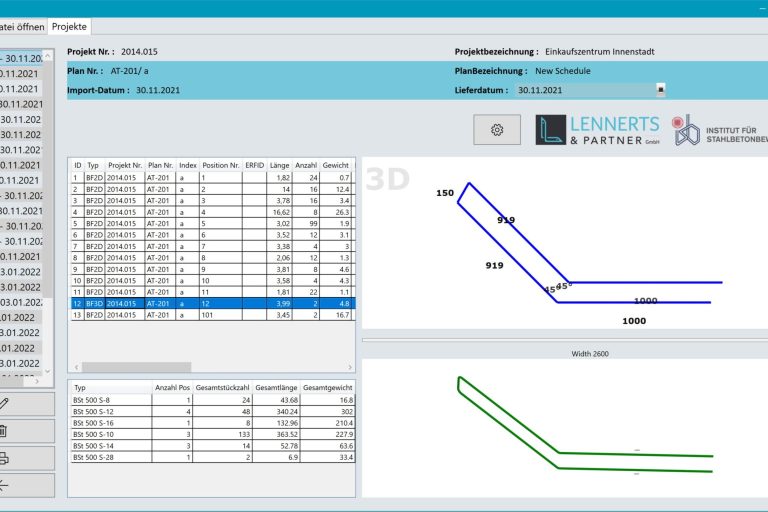Viewport: 768px width, 512px height.
Task: Click the Position Nr. column header
Action: coord(220,164)
